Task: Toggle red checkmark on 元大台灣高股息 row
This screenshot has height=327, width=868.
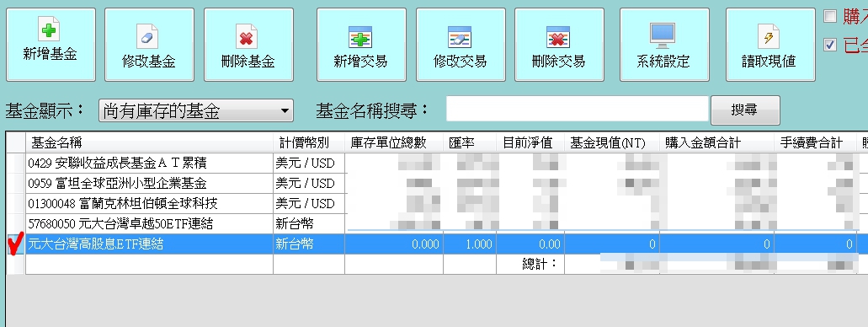Action: pyautogui.click(x=15, y=244)
